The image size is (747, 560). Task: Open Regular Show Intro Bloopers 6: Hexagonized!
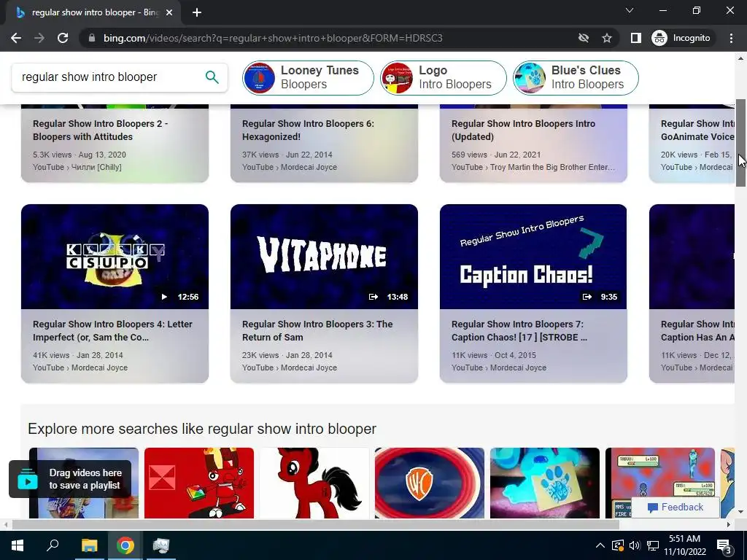point(308,130)
